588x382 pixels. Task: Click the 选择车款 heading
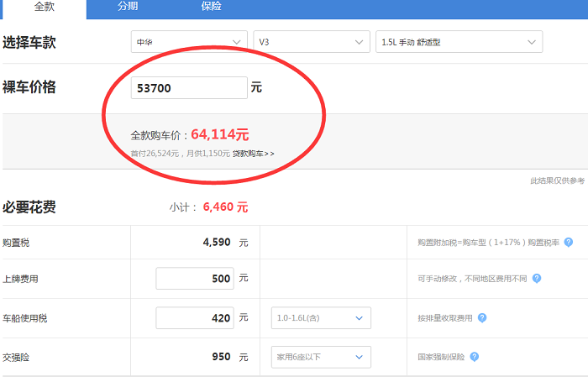(x=29, y=42)
